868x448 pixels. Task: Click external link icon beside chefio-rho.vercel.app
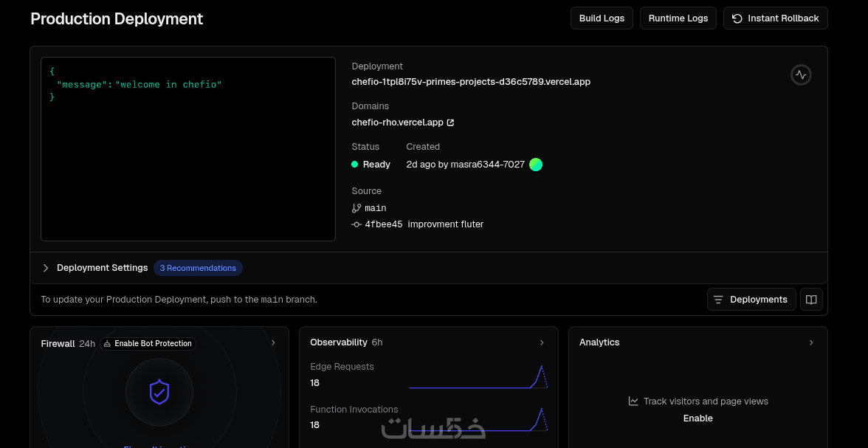coord(451,123)
